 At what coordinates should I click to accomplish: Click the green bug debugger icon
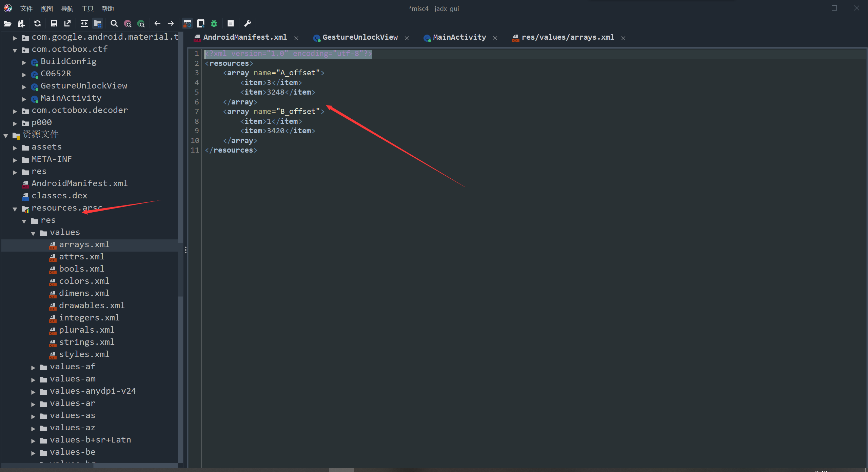tap(214, 23)
